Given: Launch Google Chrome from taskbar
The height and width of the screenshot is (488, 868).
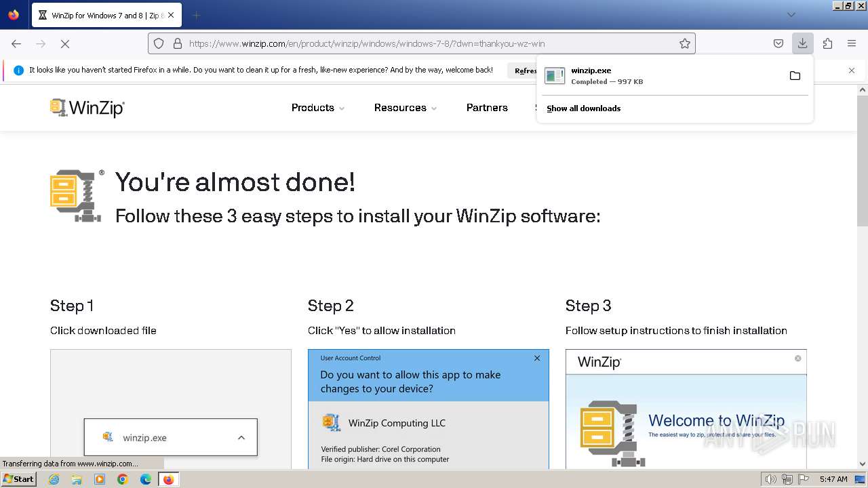Looking at the screenshot, I should (x=123, y=479).
